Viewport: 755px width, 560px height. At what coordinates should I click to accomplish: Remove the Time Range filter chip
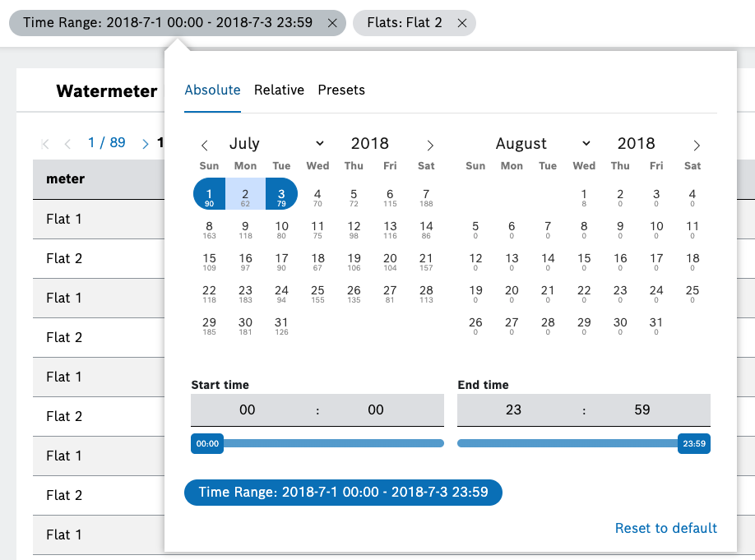point(332,23)
